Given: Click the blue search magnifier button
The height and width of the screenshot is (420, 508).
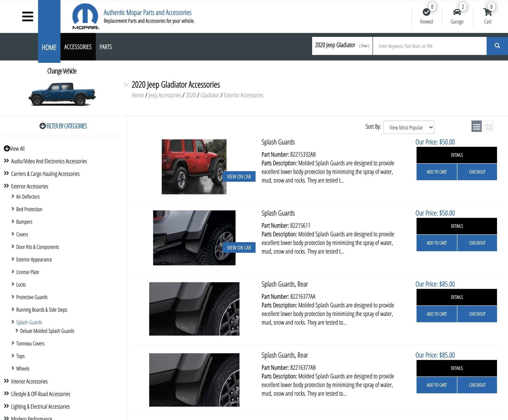Looking at the screenshot, I should tap(497, 46).
